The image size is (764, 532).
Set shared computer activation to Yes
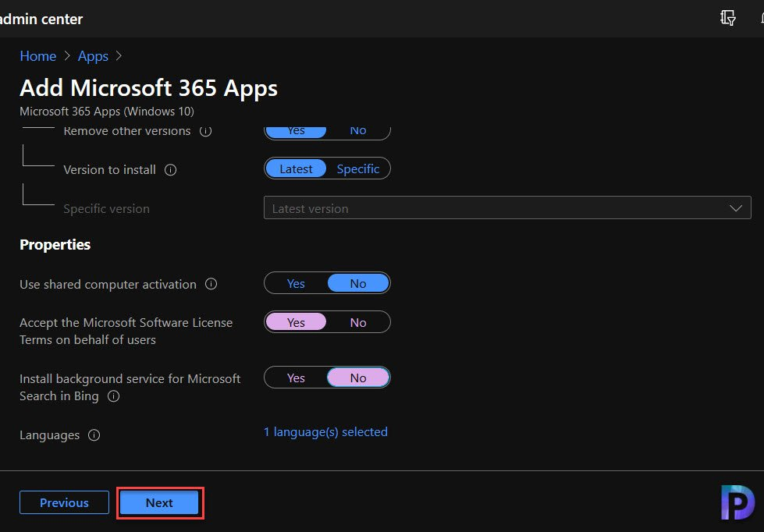pos(296,283)
